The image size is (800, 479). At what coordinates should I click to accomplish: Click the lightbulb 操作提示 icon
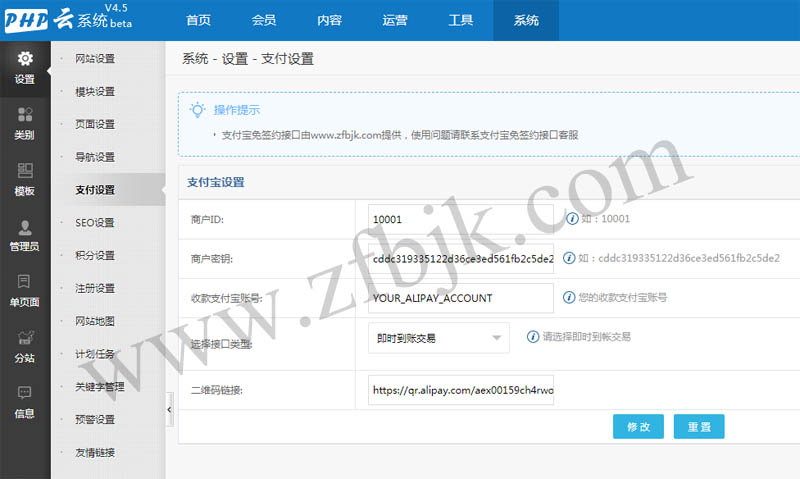197,110
